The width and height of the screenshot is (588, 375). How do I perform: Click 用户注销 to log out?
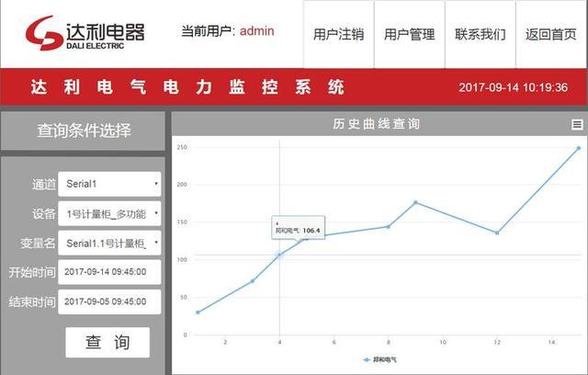click(x=338, y=35)
